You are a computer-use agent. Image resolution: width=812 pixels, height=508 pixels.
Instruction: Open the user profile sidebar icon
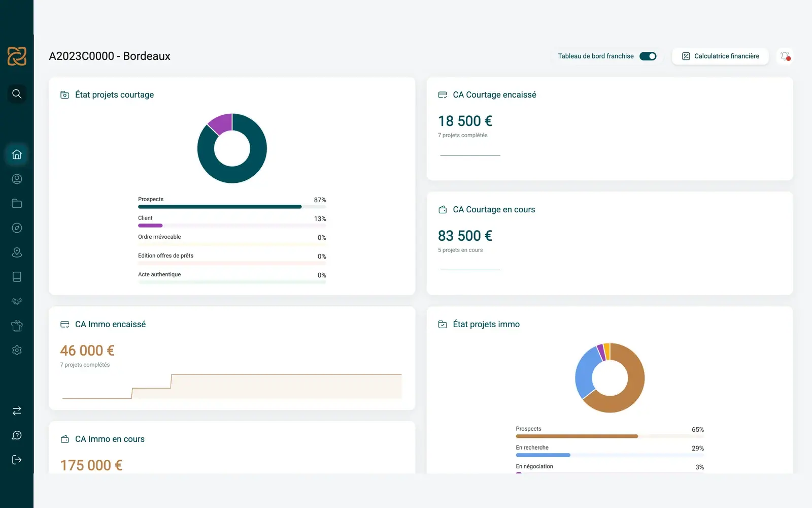[17, 179]
